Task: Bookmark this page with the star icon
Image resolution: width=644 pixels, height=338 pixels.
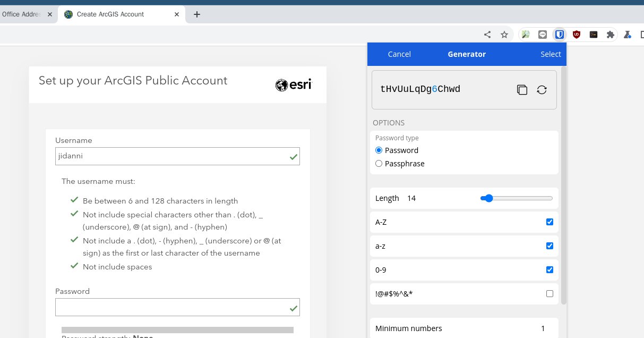Action: (504, 35)
